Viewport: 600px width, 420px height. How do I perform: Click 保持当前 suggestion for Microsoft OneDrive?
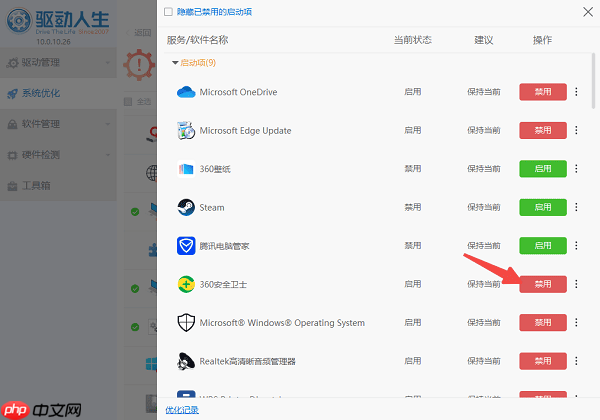pyautogui.click(x=484, y=92)
